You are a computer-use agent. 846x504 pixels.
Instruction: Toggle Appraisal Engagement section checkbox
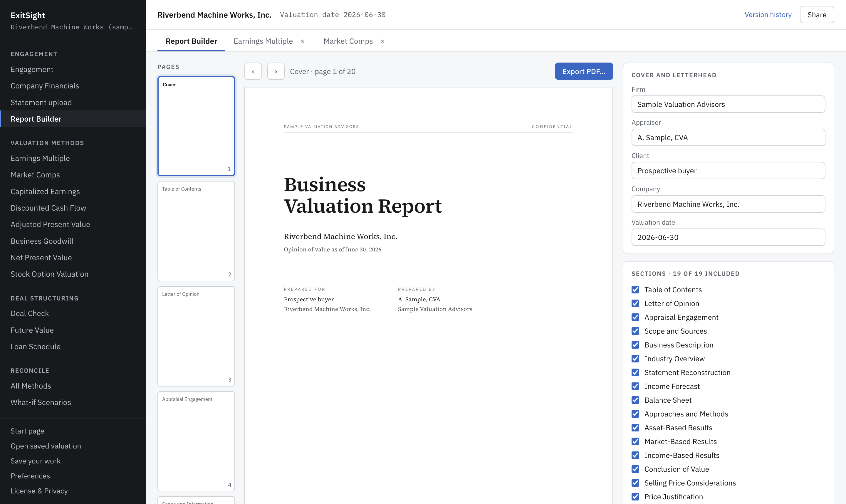point(635,317)
